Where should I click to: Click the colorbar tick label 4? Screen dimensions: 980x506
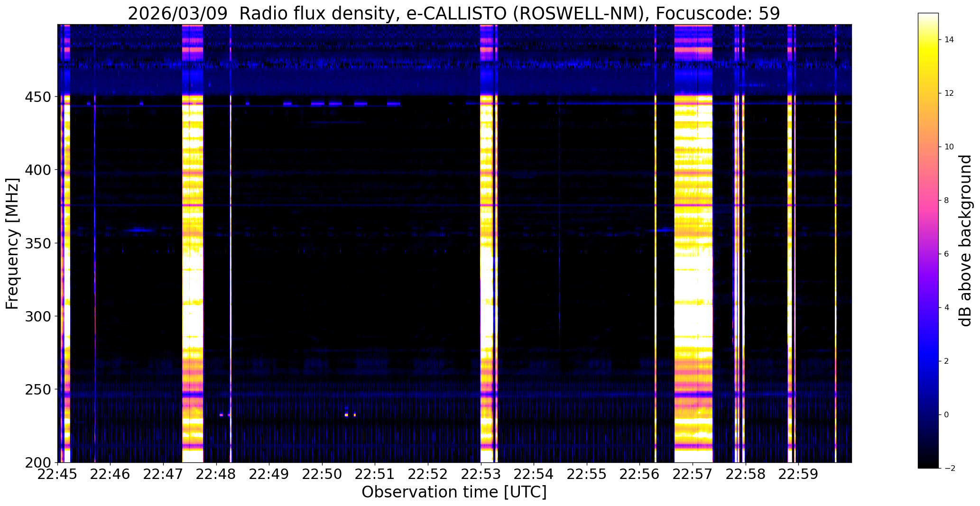tap(946, 308)
